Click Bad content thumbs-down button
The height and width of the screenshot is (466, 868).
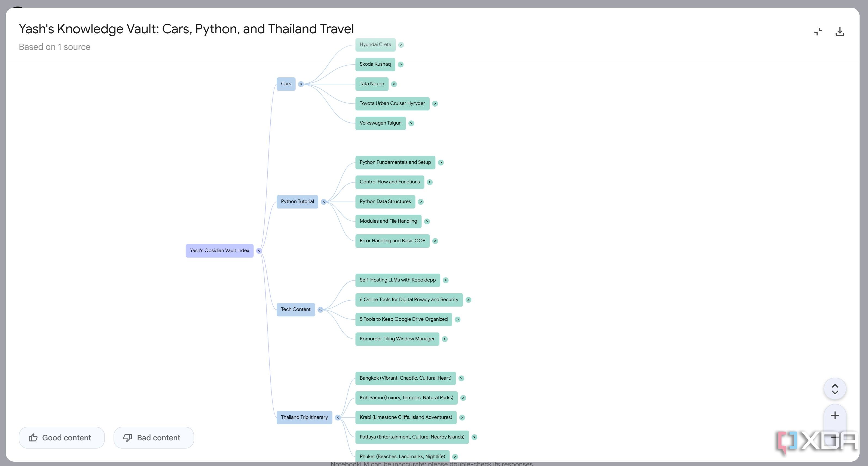154,438
